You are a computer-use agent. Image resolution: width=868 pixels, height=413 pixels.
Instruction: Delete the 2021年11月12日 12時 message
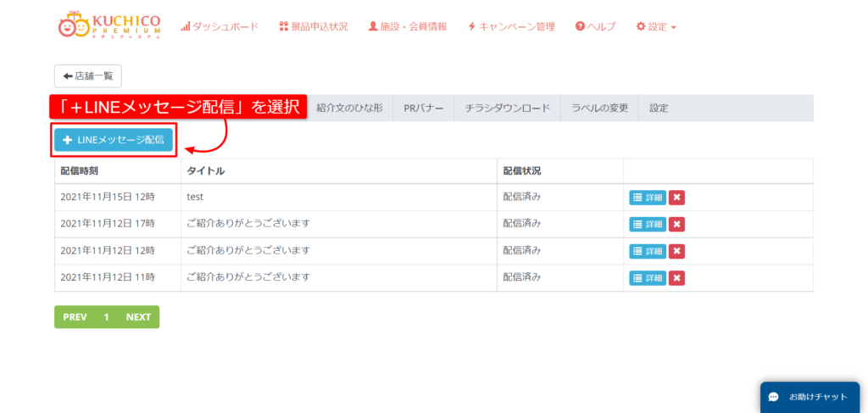[x=676, y=251]
